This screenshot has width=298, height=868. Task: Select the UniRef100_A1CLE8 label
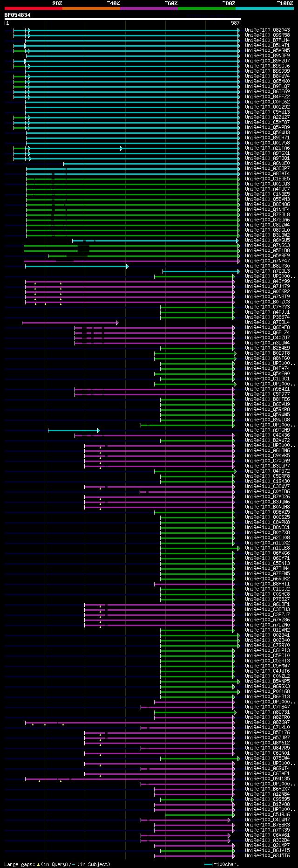[x=267, y=548]
